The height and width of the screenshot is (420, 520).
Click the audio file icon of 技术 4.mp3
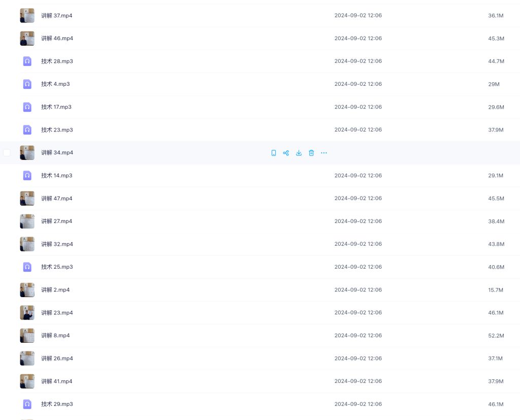point(27,84)
